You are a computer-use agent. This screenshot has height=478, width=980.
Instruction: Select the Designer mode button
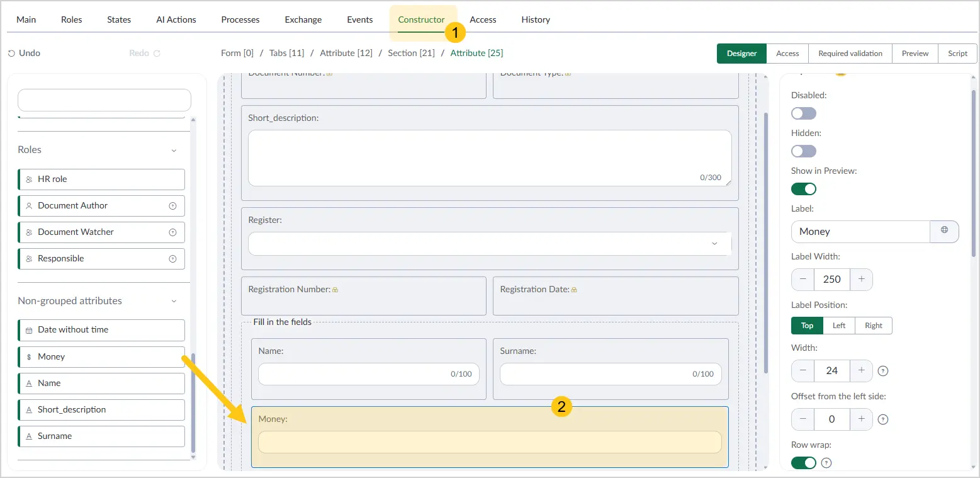click(742, 54)
